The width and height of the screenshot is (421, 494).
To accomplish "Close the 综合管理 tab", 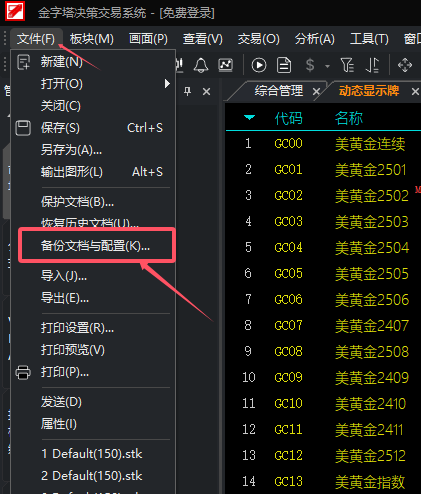I will pyautogui.click(x=316, y=91).
